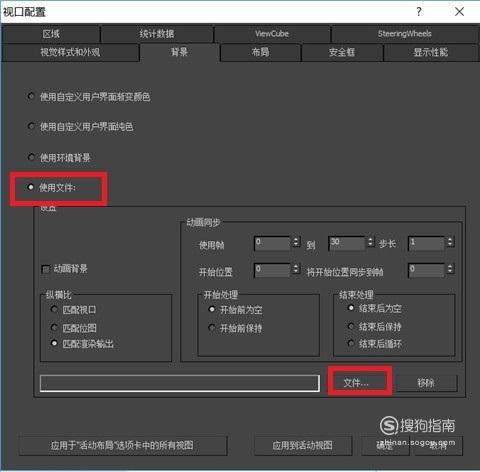
Task: Click the background file path field
Action: click(180, 383)
